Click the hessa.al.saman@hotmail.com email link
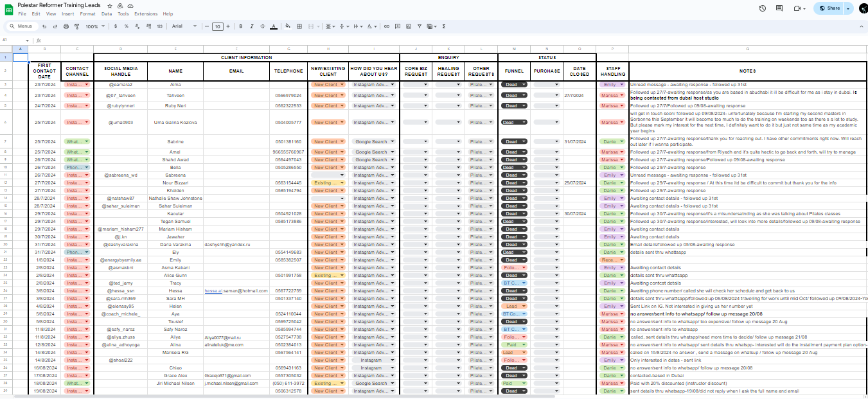 (x=236, y=290)
